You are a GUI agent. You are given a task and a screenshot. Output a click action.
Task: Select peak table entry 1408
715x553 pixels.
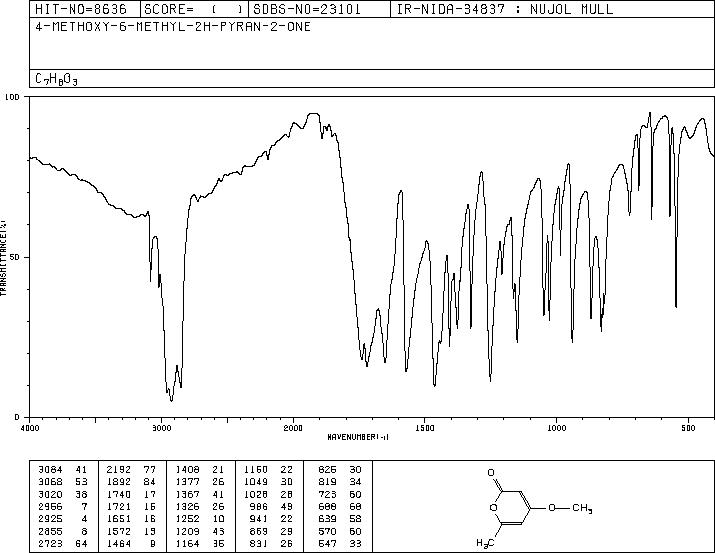[187, 470]
